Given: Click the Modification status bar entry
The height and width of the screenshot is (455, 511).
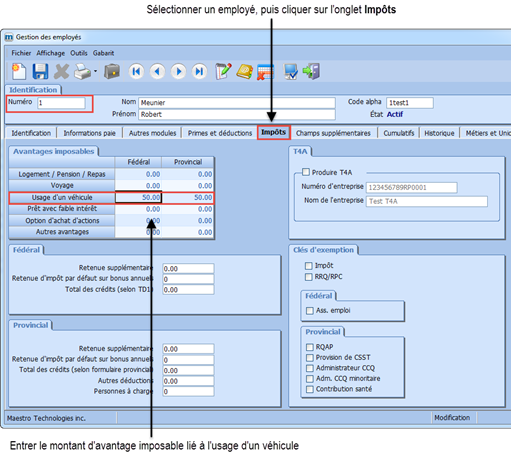Looking at the screenshot, I should click(x=452, y=418).
